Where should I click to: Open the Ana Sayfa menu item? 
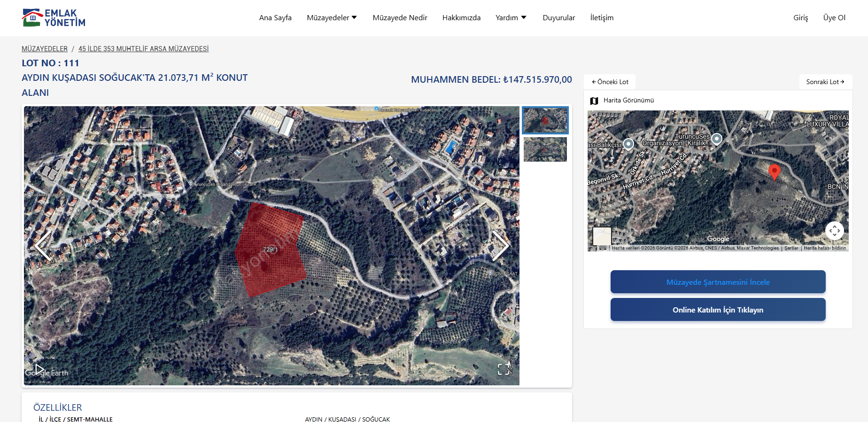pyautogui.click(x=275, y=18)
